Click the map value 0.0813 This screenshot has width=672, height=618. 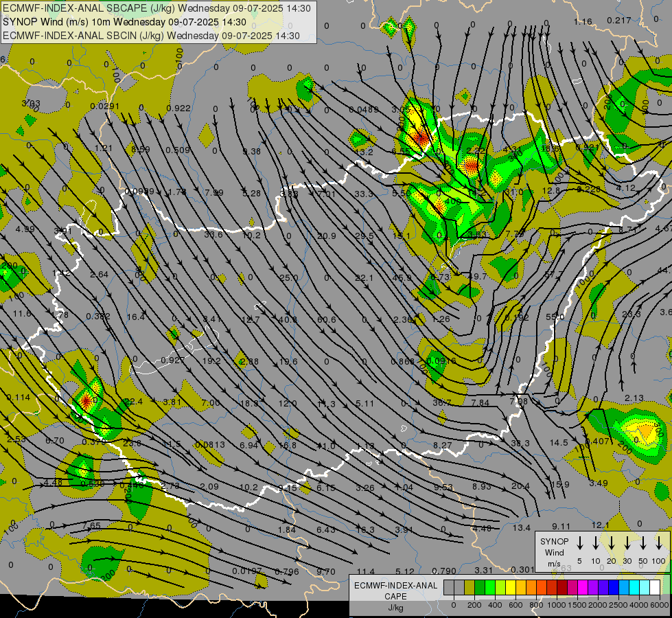(210, 445)
